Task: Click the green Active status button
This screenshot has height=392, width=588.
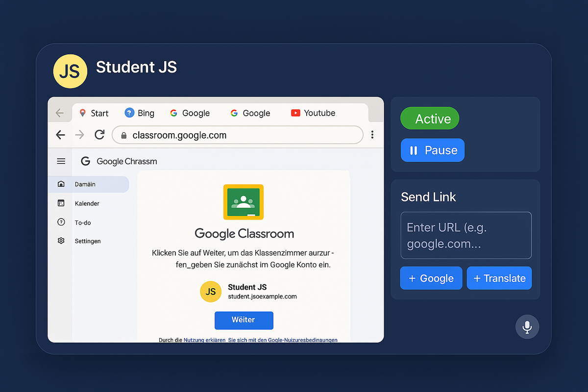Action: [430, 119]
